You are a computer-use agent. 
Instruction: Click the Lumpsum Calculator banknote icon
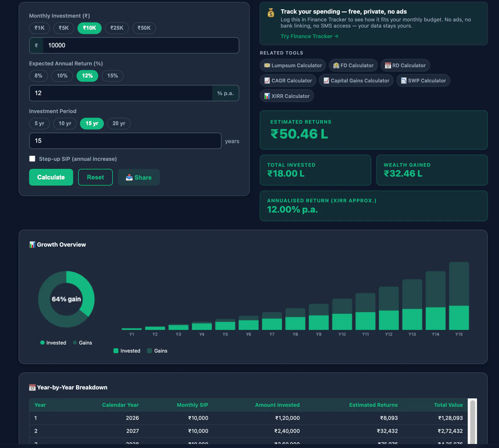pos(267,65)
